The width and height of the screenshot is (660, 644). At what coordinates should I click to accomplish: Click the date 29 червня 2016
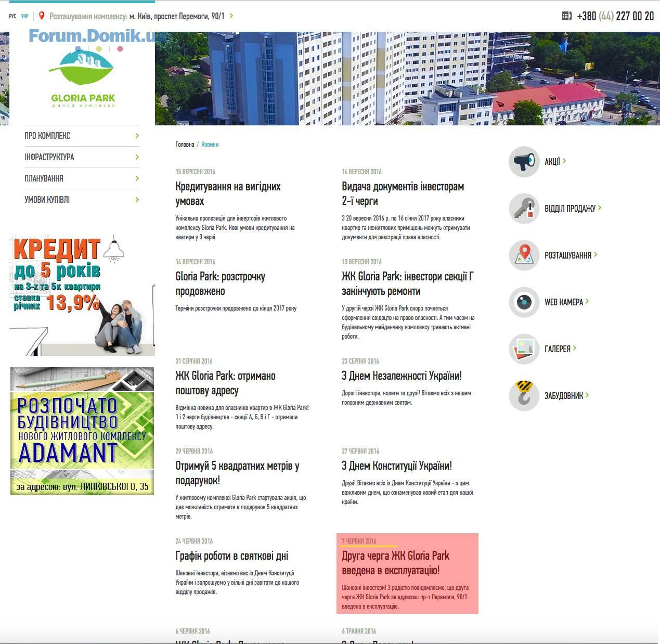coord(194,451)
